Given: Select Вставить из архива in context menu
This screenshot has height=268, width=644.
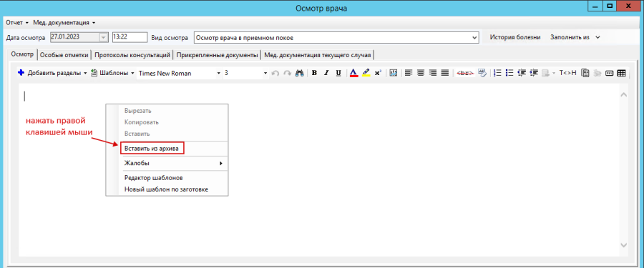Looking at the screenshot, I should tap(152, 149).
